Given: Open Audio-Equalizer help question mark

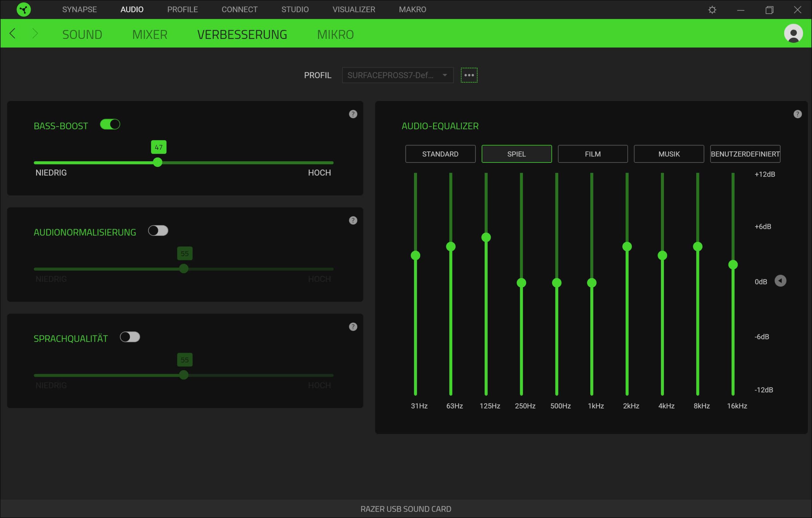Looking at the screenshot, I should click(797, 114).
